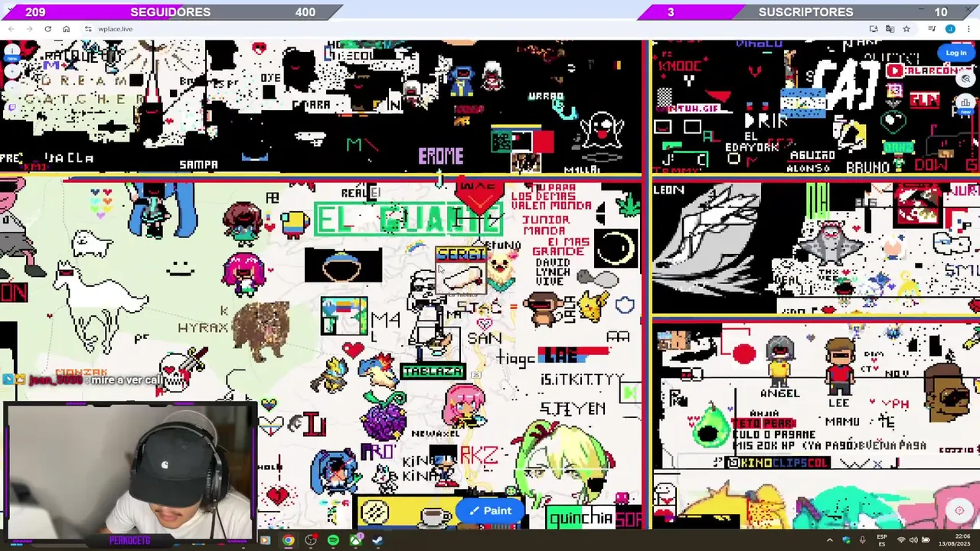Click the browser back arrow

click(11, 29)
